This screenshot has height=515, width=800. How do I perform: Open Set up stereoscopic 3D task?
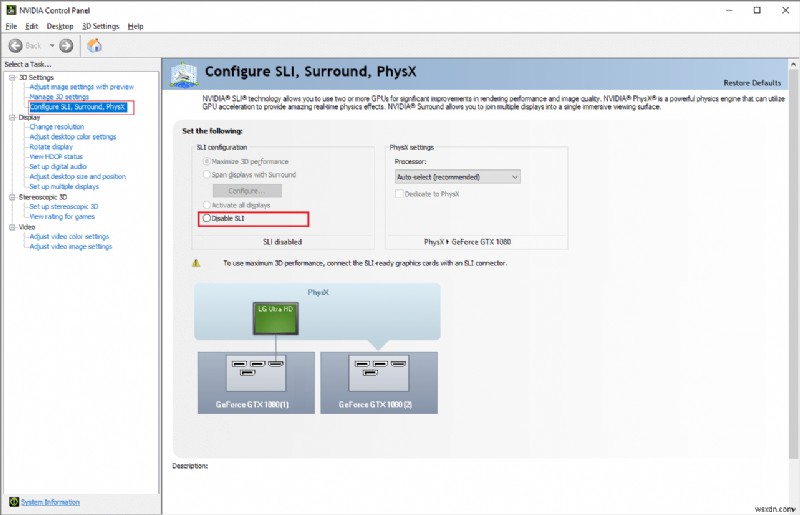tap(63, 207)
